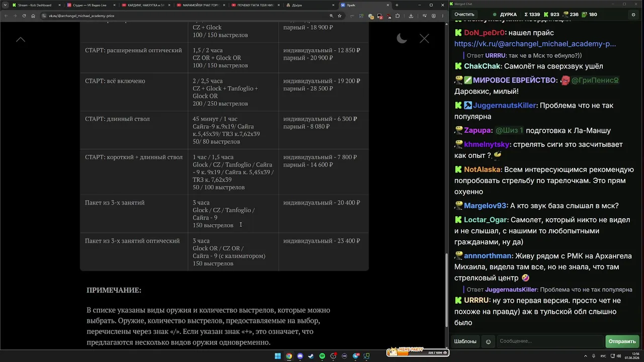Viewport: 644px width, 362px height.
Task: Go back in browser history
Action: (x=6, y=16)
